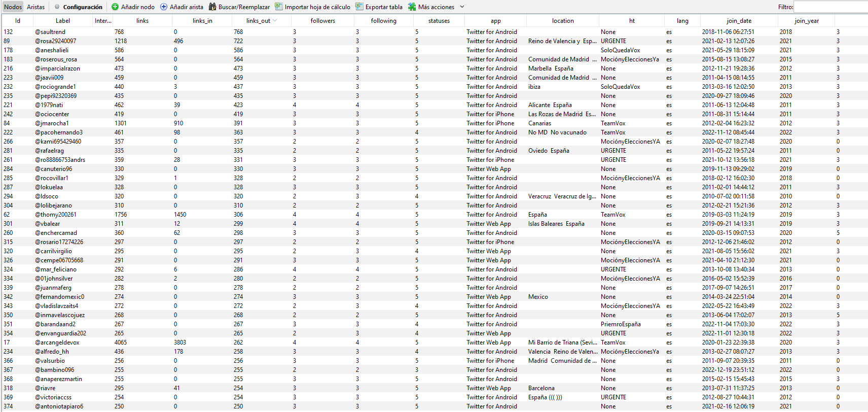Select the @roserous_rosa label cell

56,59
